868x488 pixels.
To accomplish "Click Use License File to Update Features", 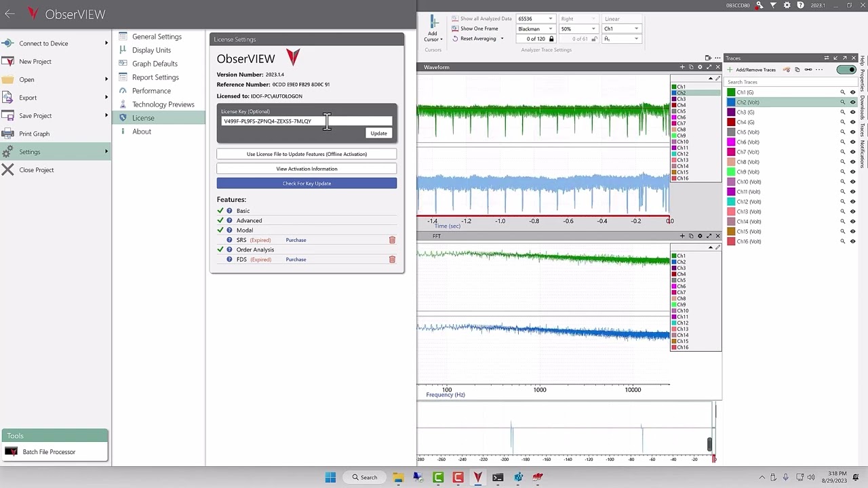I will pyautogui.click(x=307, y=154).
